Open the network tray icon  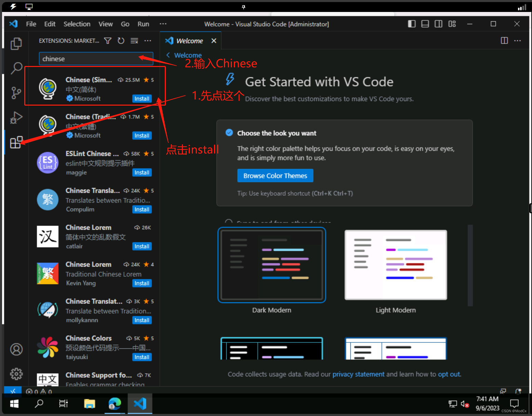coord(453,404)
